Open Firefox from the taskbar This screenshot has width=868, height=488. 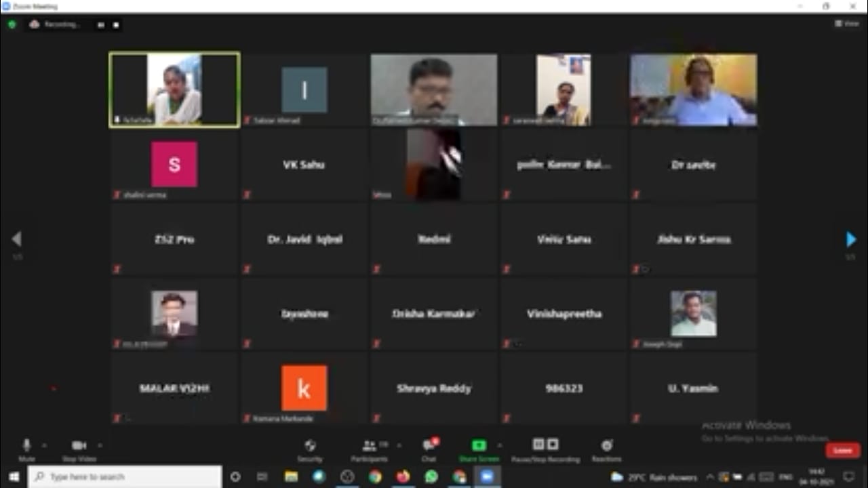(x=403, y=476)
